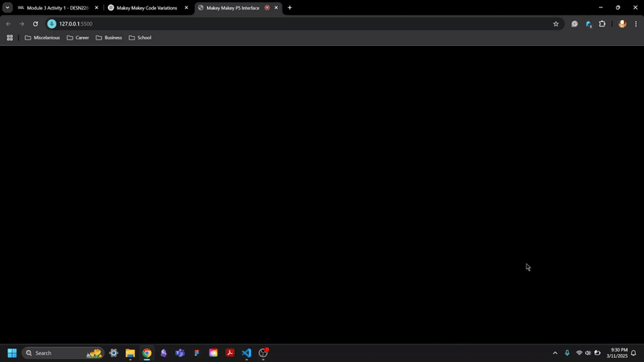Open the Miscelanious bookmarks folder
This screenshot has width=644, height=362.
tap(43, 38)
